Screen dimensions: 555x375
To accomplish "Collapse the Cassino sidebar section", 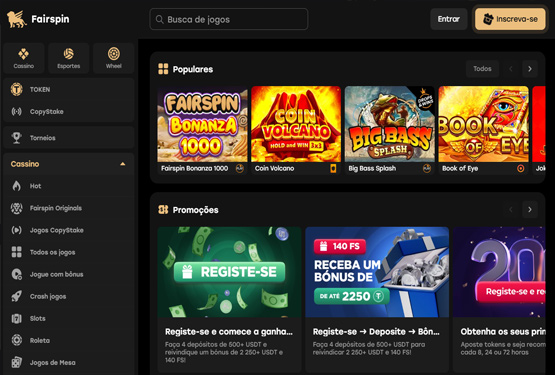I will tap(122, 164).
